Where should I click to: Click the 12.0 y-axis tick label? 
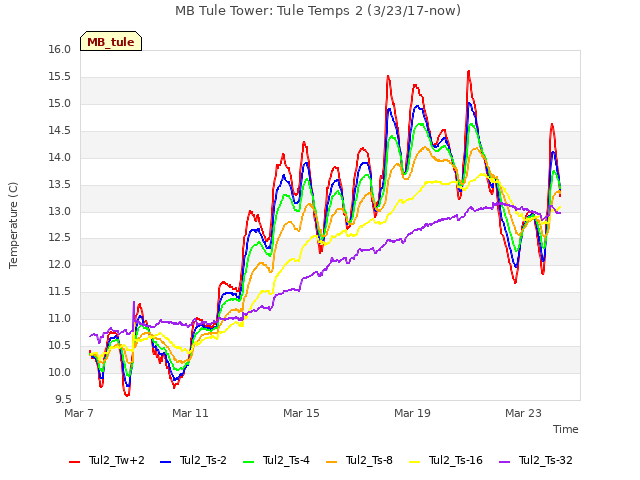(x=60, y=264)
